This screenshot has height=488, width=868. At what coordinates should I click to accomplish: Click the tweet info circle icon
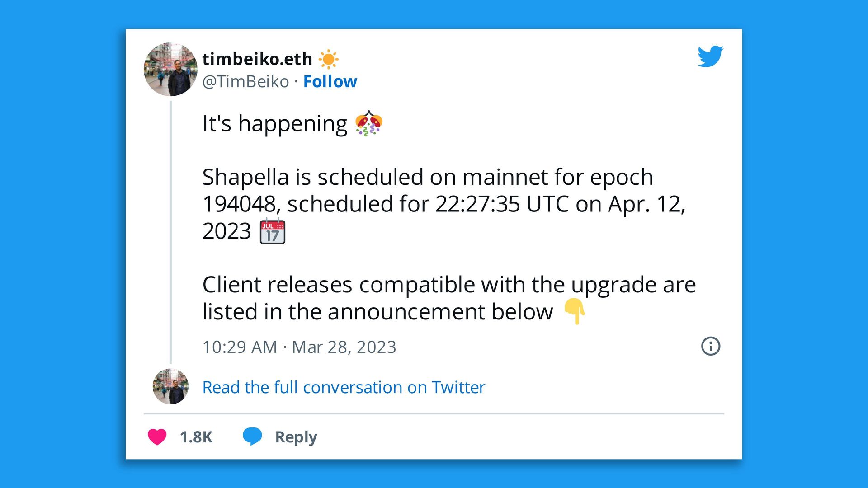pos(711,346)
